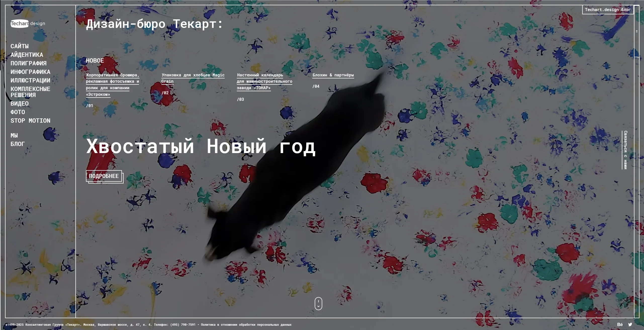Open ИЛЛЮСТРАЦИИ from the sidebar
This screenshot has height=330, width=644.
pyautogui.click(x=30, y=80)
